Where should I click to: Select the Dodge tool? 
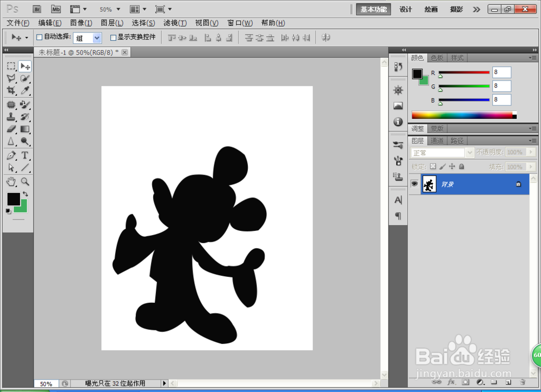tap(25, 141)
